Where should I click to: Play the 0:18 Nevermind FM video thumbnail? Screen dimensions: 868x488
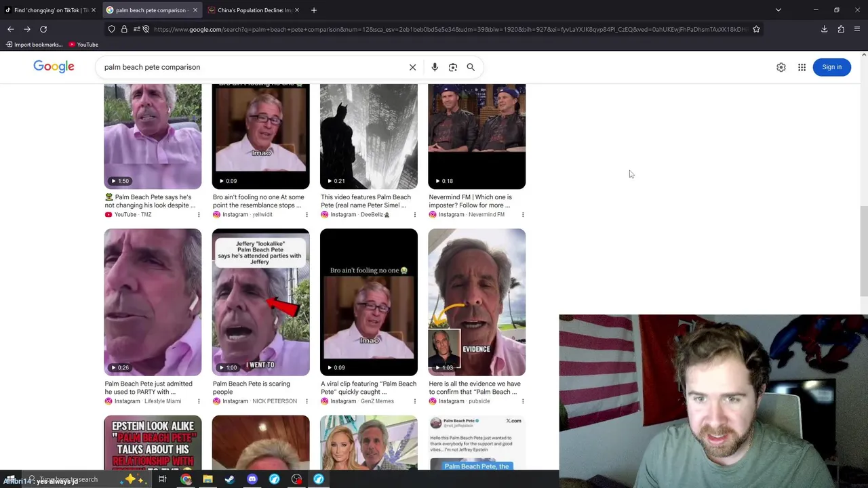click(x=477, y=136)
